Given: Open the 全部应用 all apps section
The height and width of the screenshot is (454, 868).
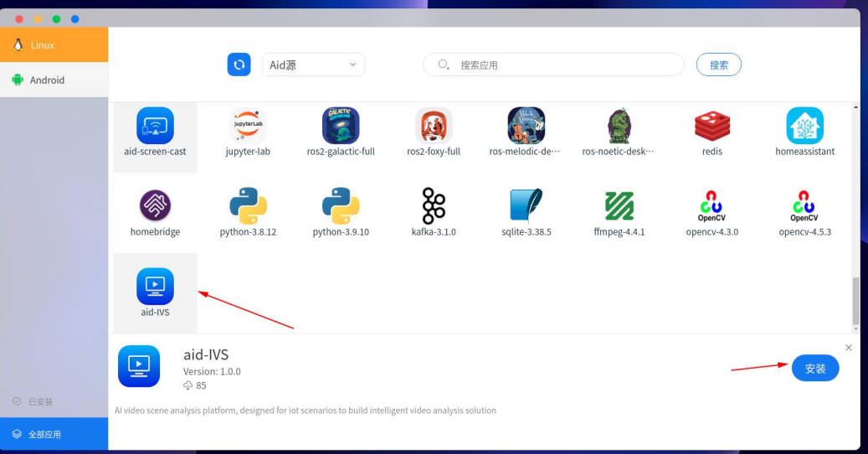Looking at the screenshot, I should pos(54,434).
